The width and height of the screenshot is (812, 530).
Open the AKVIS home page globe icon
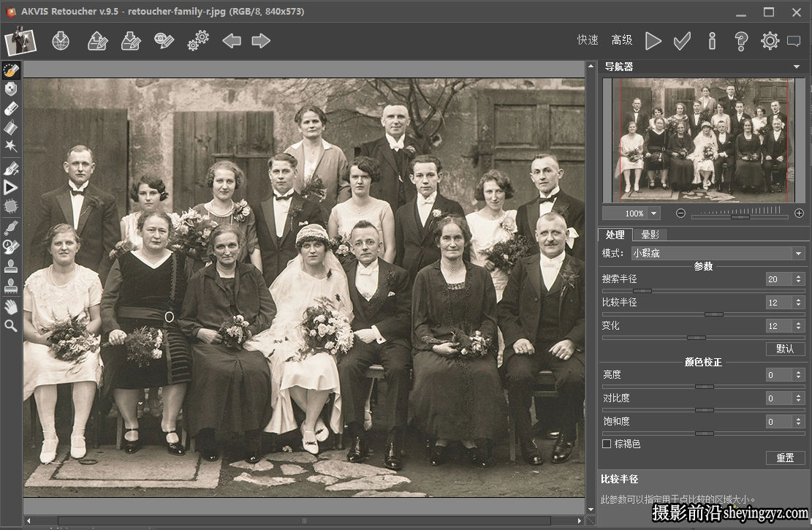click(61, 41)
